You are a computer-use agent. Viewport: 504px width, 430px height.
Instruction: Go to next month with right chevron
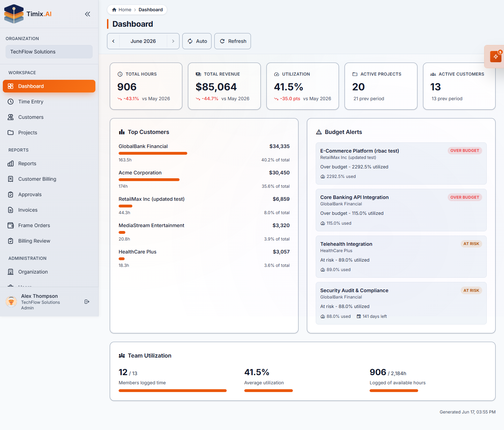173,41
